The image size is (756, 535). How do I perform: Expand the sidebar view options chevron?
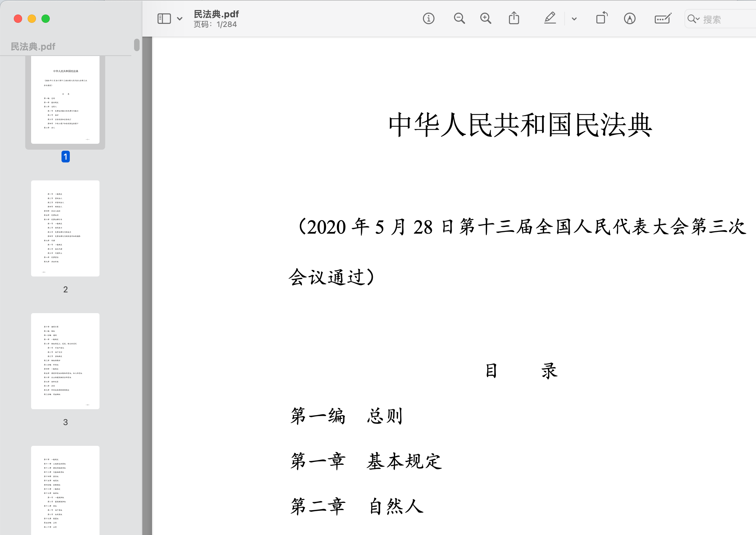point(180,19)
